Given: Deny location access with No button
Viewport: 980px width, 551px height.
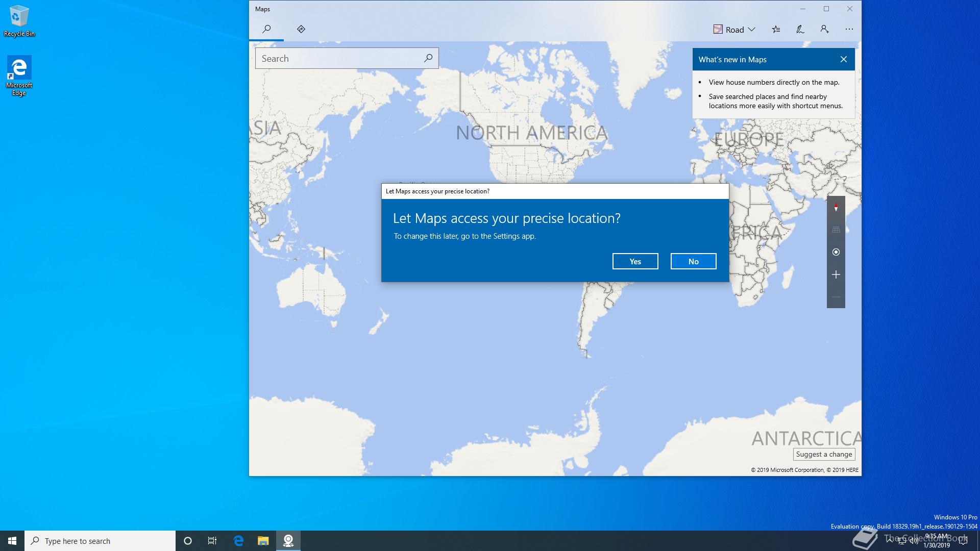Looking at the screenshot, I should tap(693, 261).
